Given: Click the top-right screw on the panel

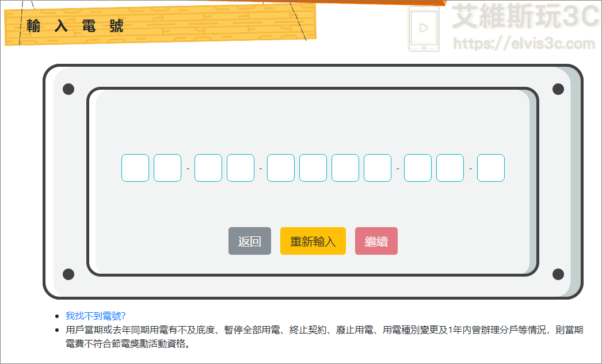Looking at the screenshot, I should tap(558, 89).
